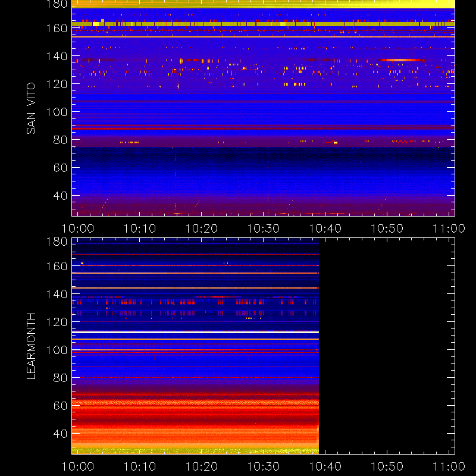The width and height of the screenshot is (476, 476).
Task: Pick the 10:30 time label under Learmonth plot
Action: 264,466
